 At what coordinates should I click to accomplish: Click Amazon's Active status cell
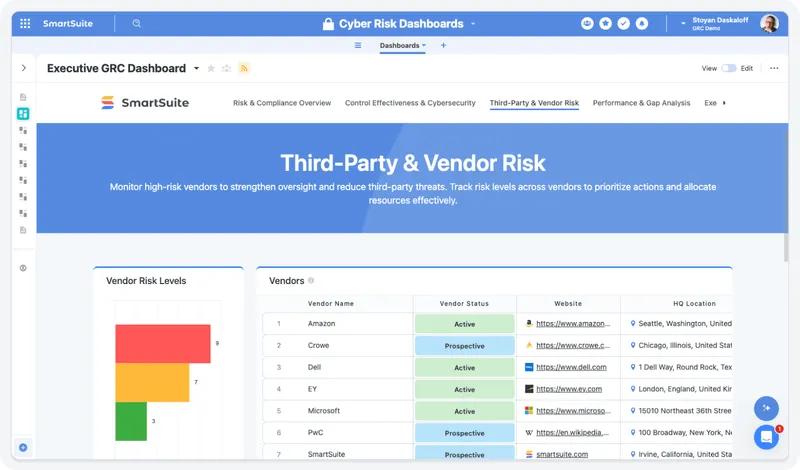click(464, 324)
